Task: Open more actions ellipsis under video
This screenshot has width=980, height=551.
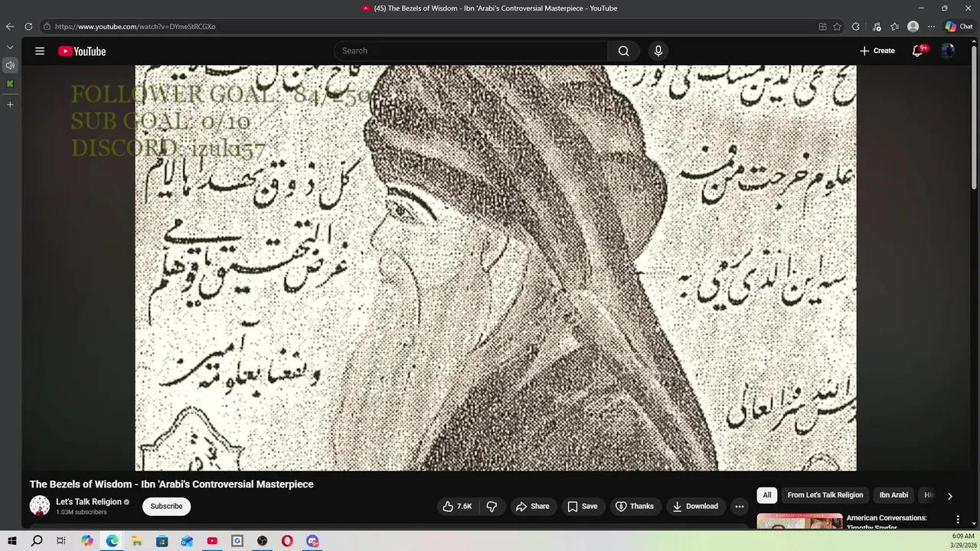Action: point(740,506)
